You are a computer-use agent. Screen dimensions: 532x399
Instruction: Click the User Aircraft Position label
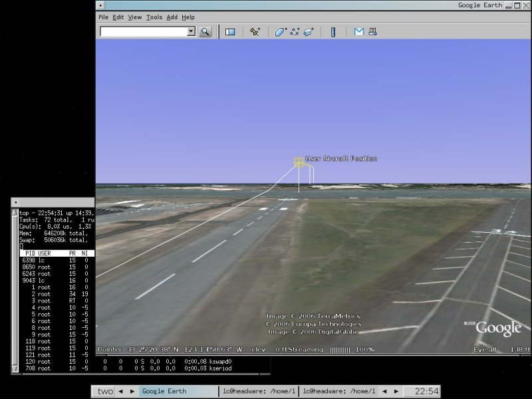coord(340,159)
